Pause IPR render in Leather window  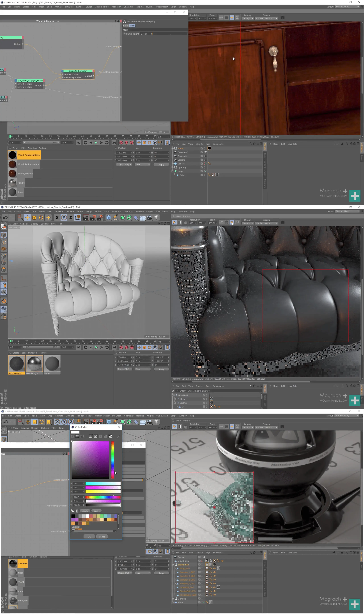pyautogui.click(x=180, y=222)
